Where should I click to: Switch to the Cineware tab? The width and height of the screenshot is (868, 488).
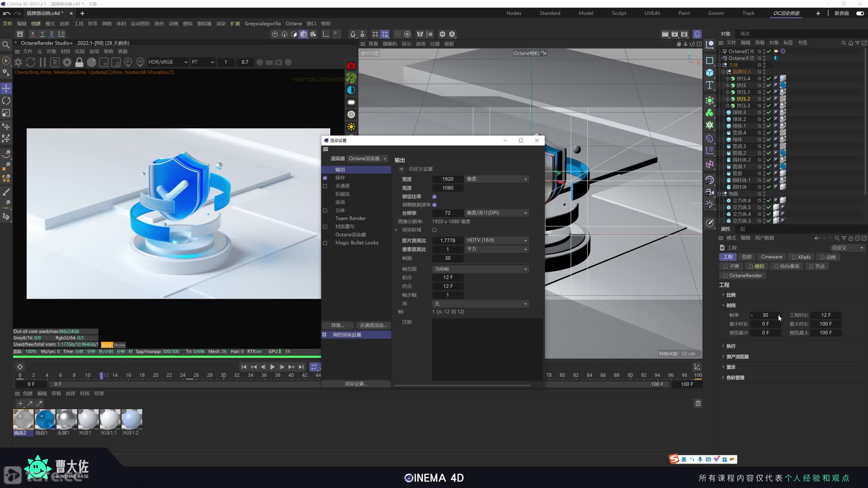tap(771, 257)
